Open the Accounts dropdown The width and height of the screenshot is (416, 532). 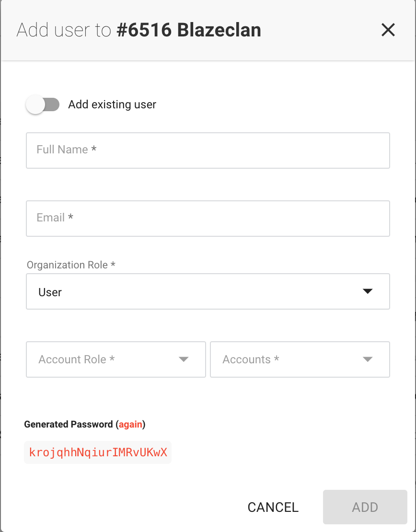point(300,359)
